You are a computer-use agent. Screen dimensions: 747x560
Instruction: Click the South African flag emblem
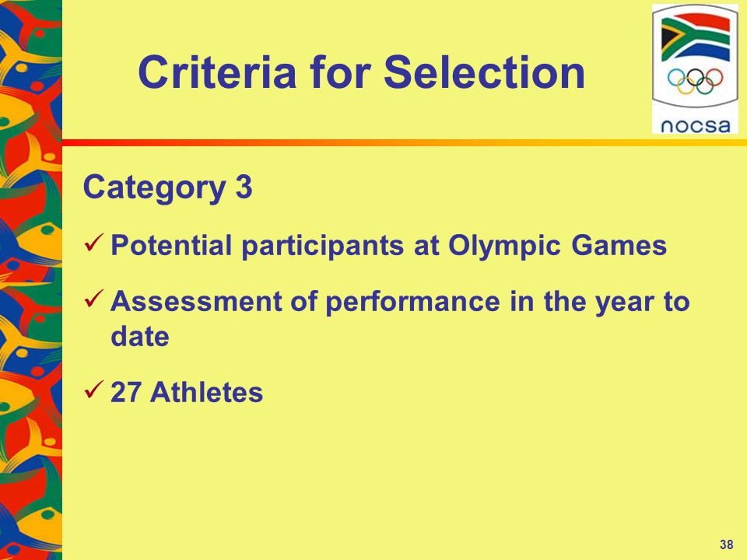point(696,37)
